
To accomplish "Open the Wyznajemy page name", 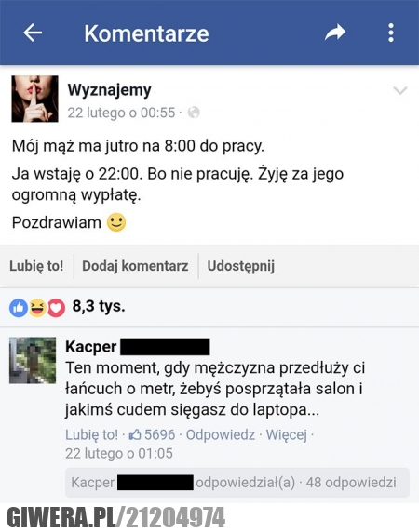I will [109, 90].
